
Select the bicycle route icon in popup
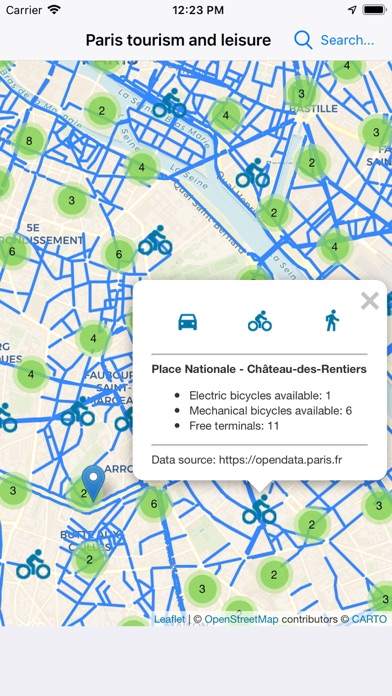[x=260, y=320]
